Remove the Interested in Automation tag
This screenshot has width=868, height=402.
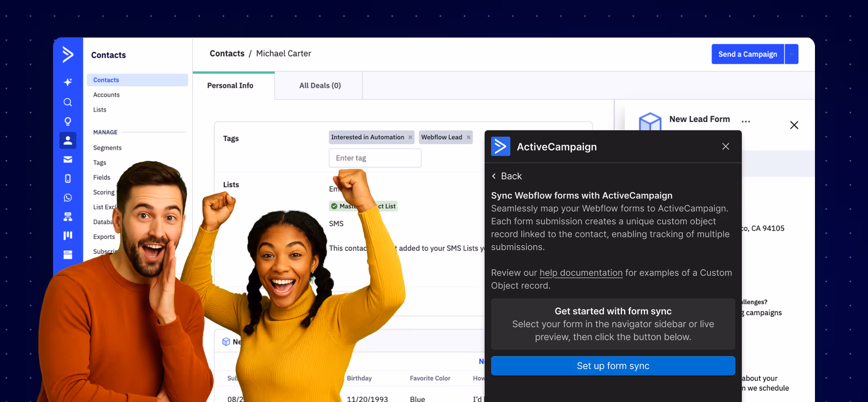coord(410,137)
